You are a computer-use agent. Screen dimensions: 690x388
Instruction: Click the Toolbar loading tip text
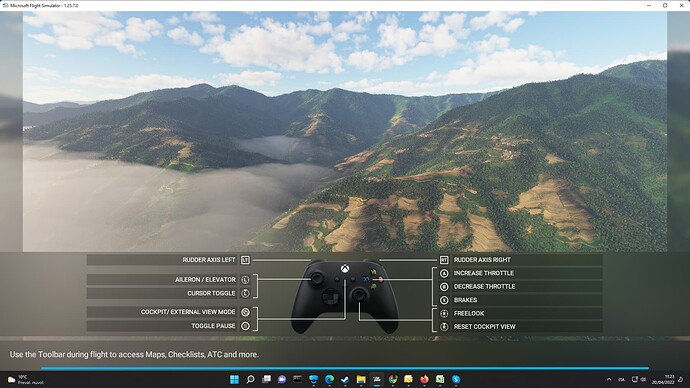tap(134, 355)
